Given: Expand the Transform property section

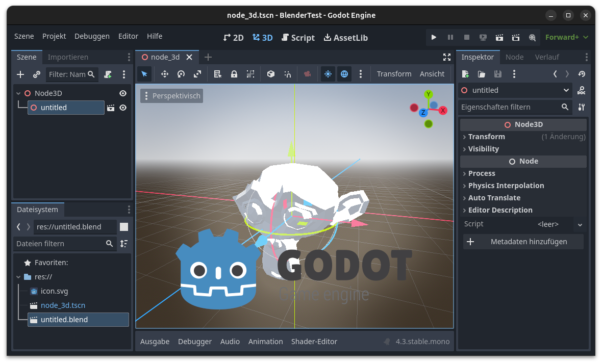Looking at the screenshot, I should click(486, 137).
